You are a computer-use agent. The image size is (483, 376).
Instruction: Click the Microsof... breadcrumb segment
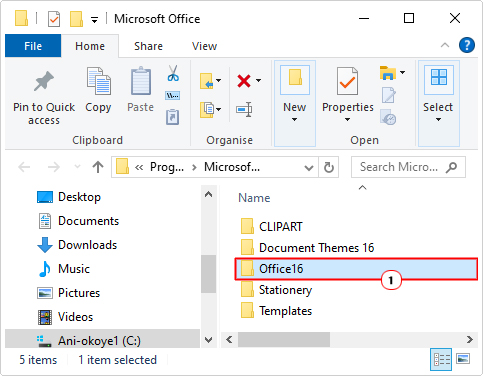[232, 167]
